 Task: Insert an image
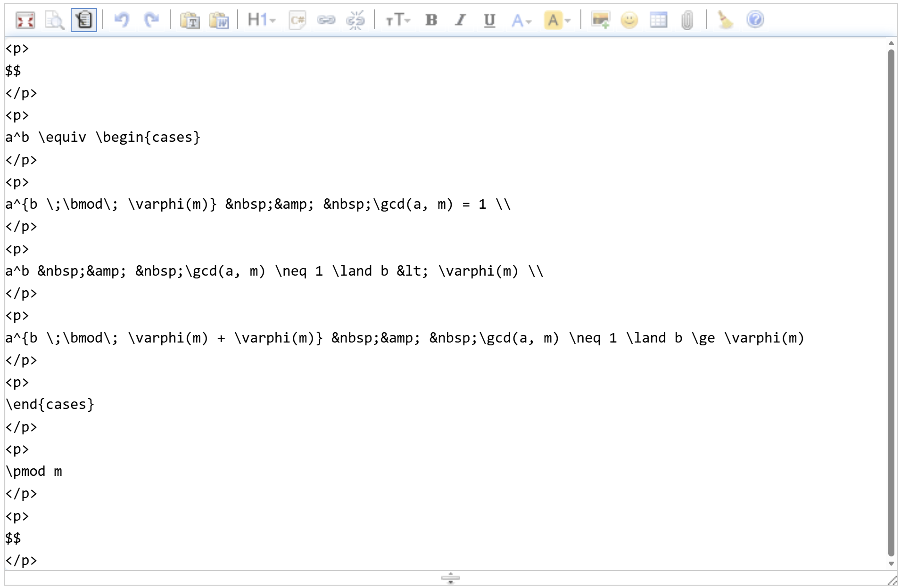click(600, 20)
